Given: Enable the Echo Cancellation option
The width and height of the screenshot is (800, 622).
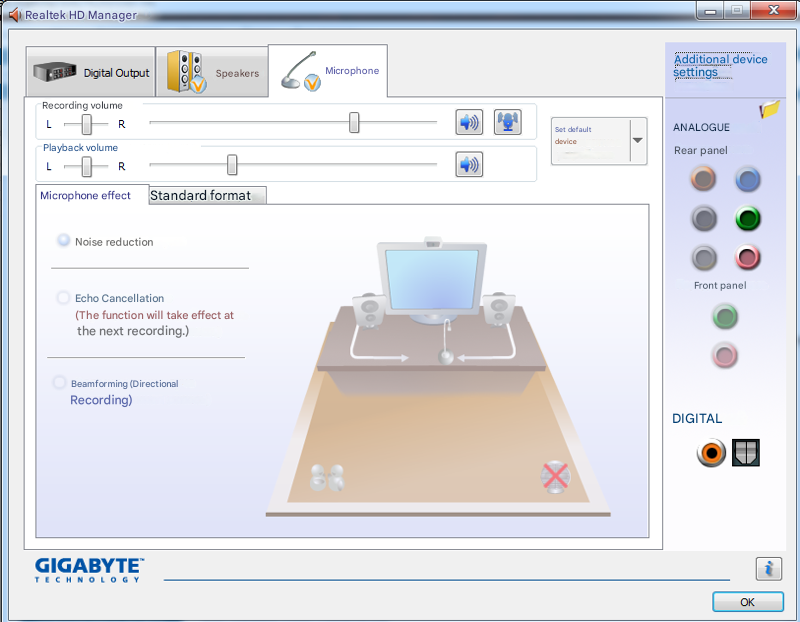Looking at the screenshot, I should 63,297.
